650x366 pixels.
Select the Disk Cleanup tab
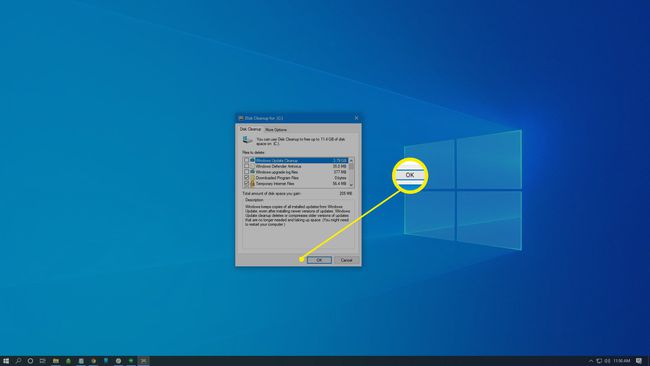pos(250,129)
